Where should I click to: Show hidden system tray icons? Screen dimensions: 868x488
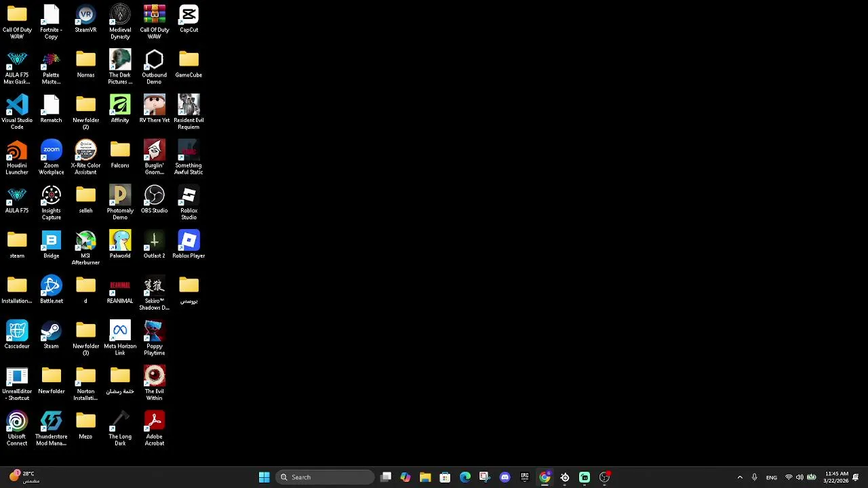click(740, 477)
